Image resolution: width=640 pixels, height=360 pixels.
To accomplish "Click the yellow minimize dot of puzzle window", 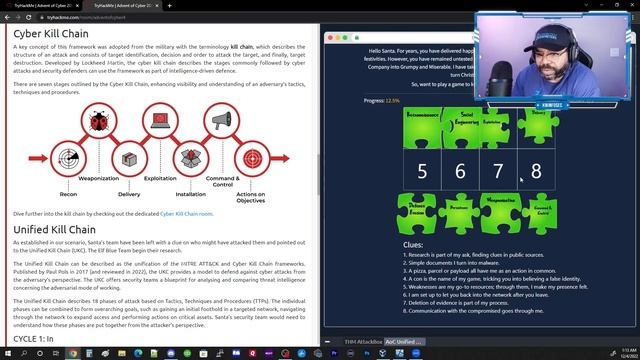I will tap(338, 38).
